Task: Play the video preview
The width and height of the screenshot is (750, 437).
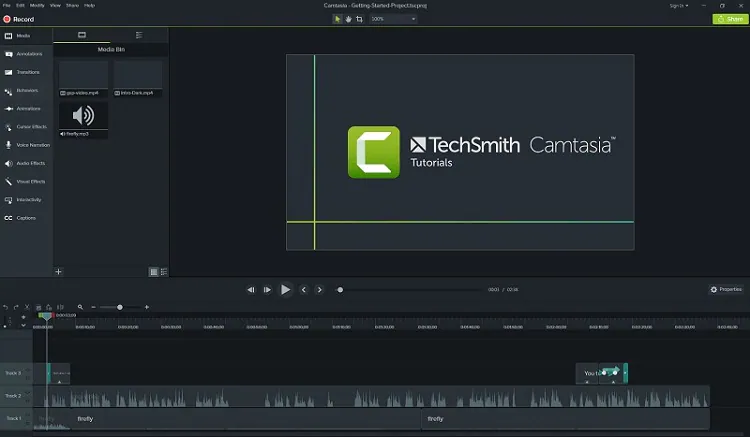Action: [x=285, y=290]
